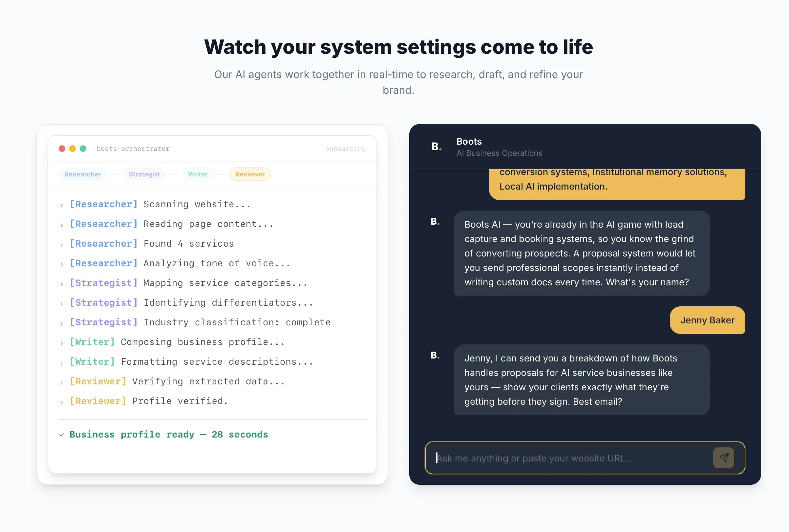Click the Business profile ready status line

(x=169, y=434)
